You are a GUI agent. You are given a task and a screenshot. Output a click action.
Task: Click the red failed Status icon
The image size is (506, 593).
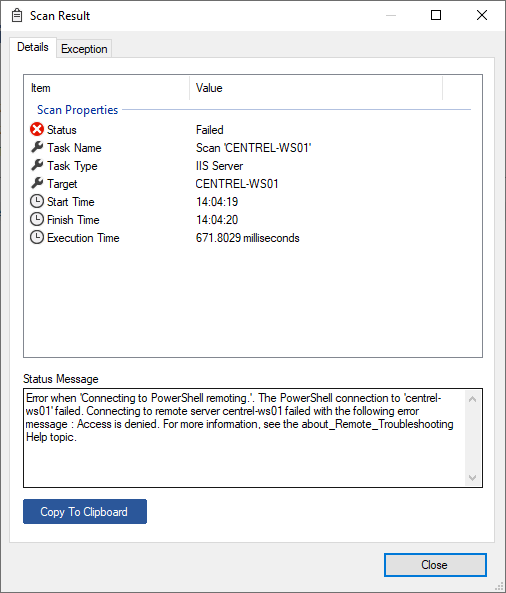pos(37,129)
